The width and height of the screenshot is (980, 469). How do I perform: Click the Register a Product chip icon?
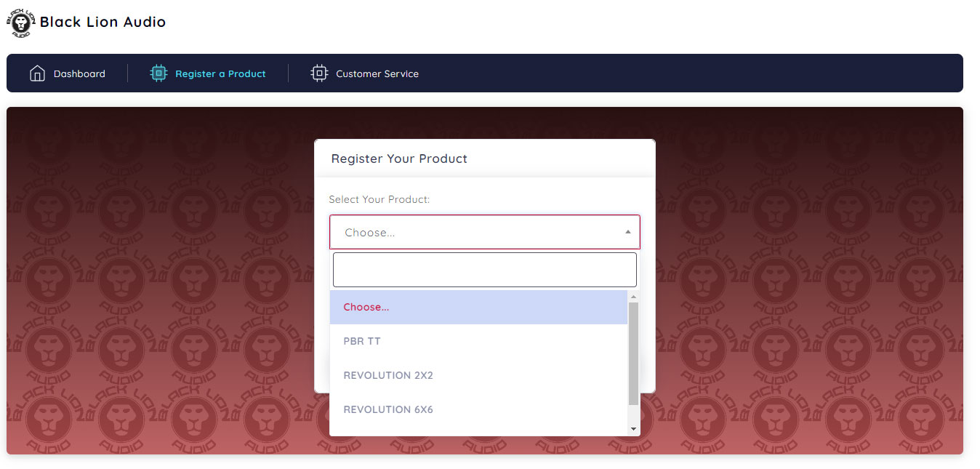[158, 73]
